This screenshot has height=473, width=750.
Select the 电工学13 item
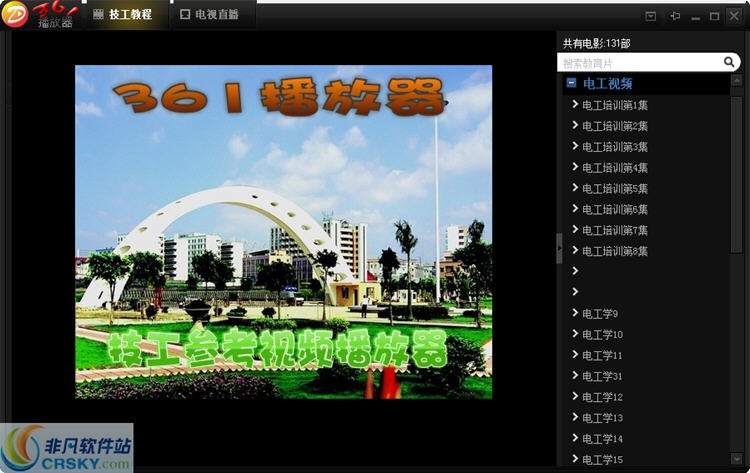pyautogui.click(x=602, y=418)
